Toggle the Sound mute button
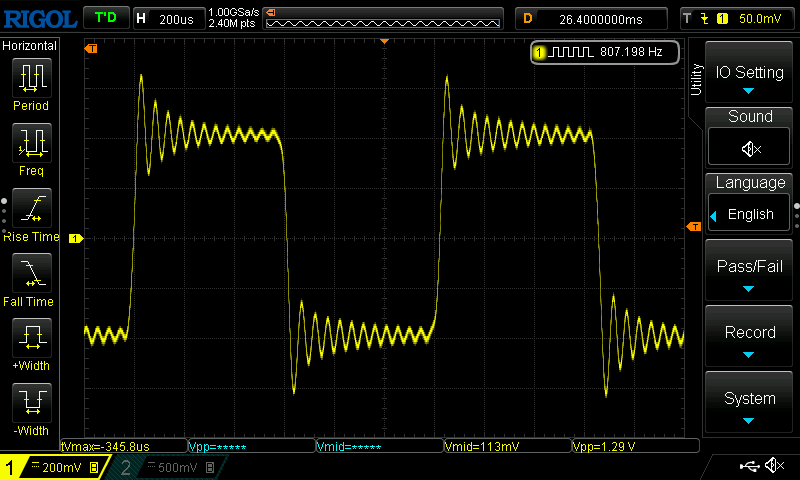Screen dimensions: 800x480 tap(749, 148)
